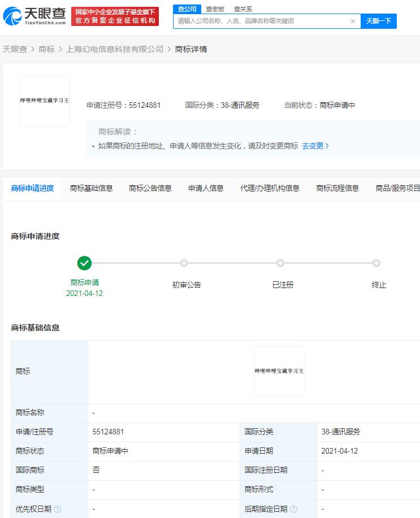Click the help icon beside 后期指定日期
Viewport: 420px width, 518px height.
pos(293,509)
